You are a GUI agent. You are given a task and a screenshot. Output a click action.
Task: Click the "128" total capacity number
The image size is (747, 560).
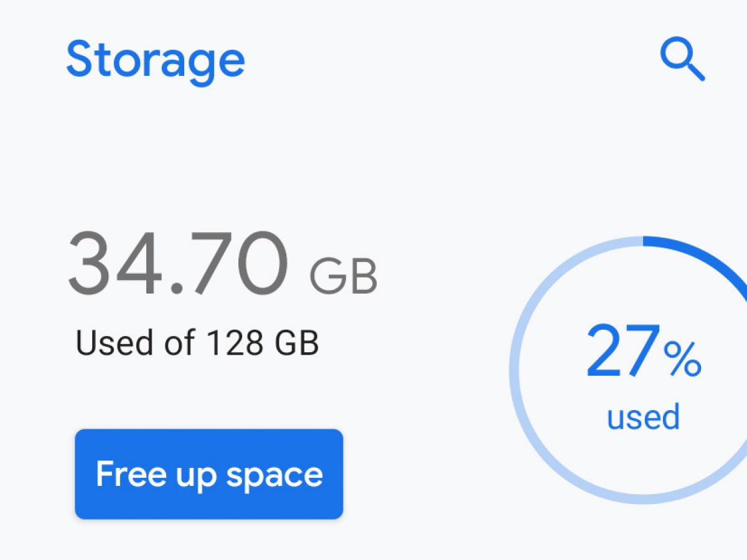[230, 343]
